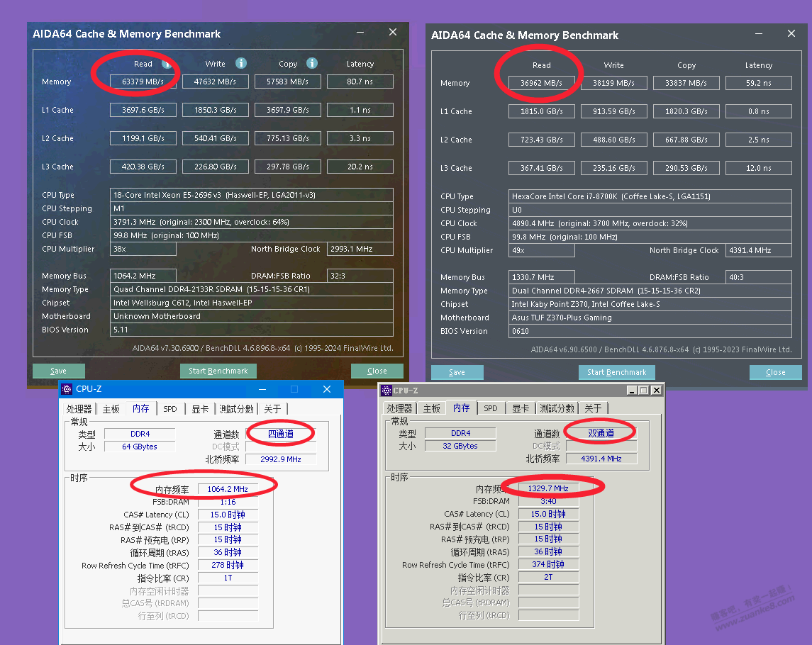
Task: Click the Memory Bus value 1330.7 MHz
Action: (542, 277)
